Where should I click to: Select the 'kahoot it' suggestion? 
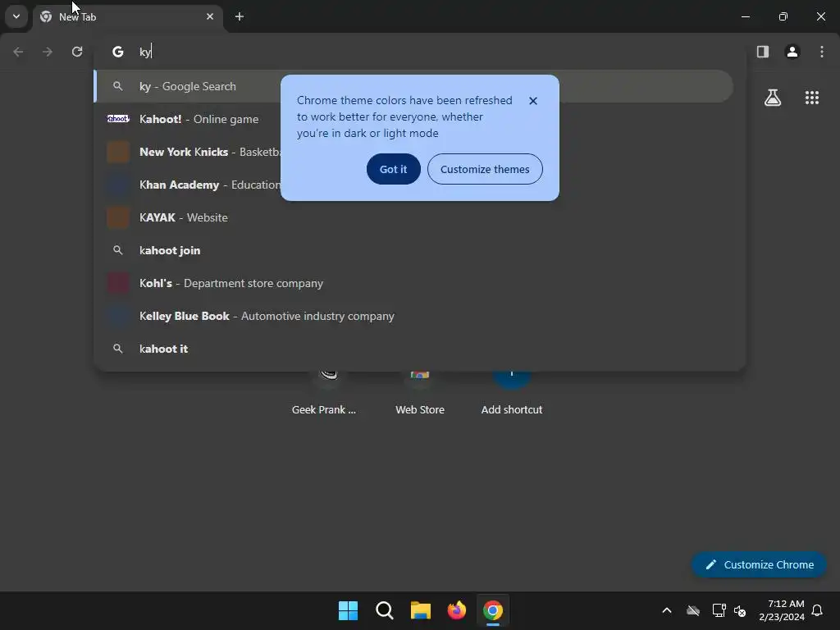coord(413,349)
